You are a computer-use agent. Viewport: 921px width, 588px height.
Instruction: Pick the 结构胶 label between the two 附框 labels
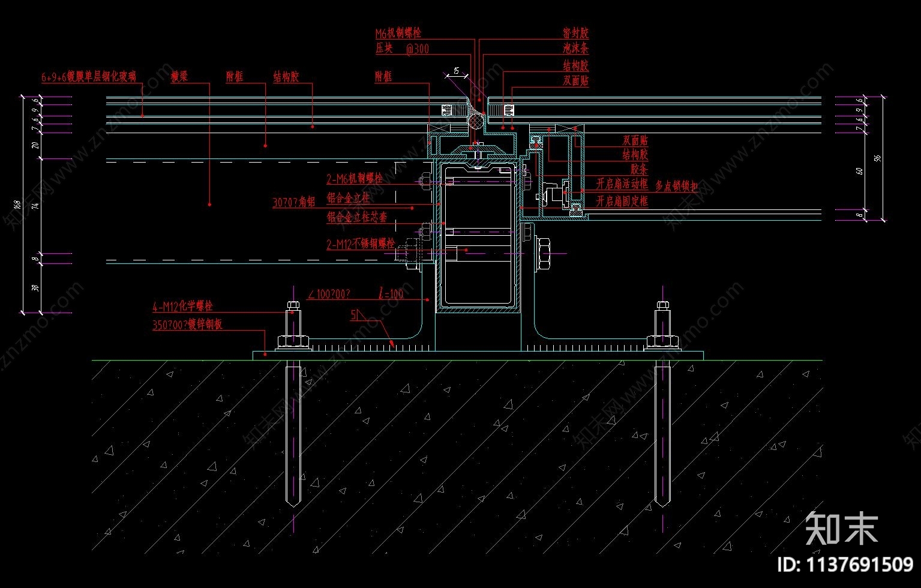tap(286, 77)
